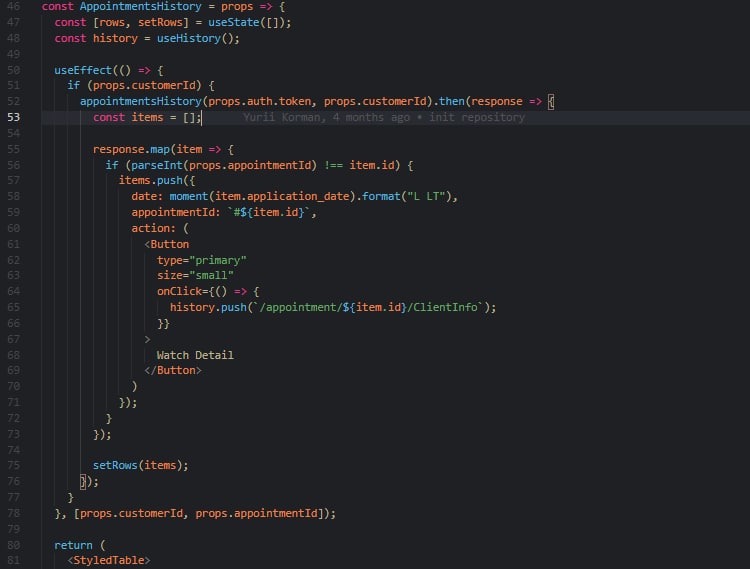Click the highlighted opening brace ending line 52
750x569 pixels.
click(551, 101)
